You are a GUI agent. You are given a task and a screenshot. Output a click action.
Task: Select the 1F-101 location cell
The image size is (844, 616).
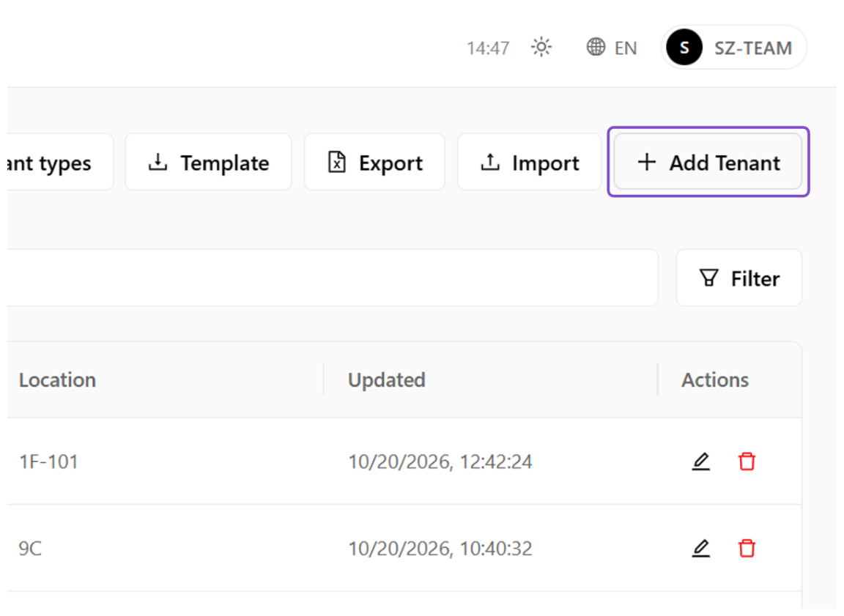[x=48, y=462]
